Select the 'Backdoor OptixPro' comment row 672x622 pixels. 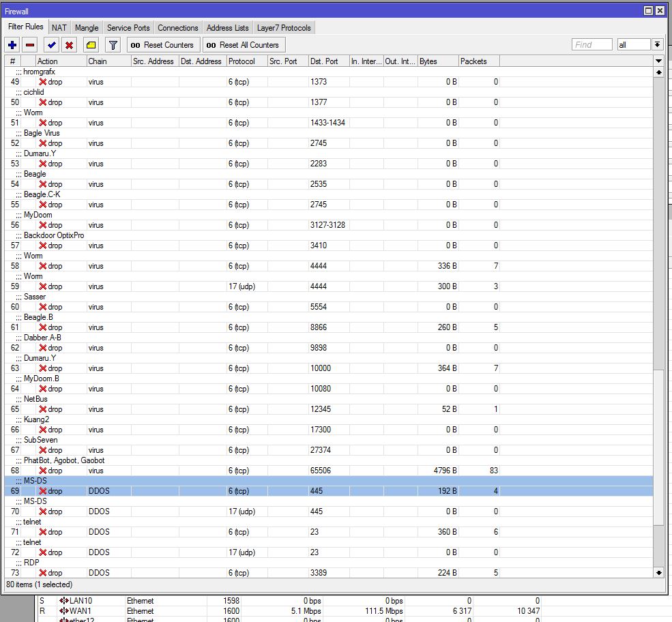pos(329,235)
